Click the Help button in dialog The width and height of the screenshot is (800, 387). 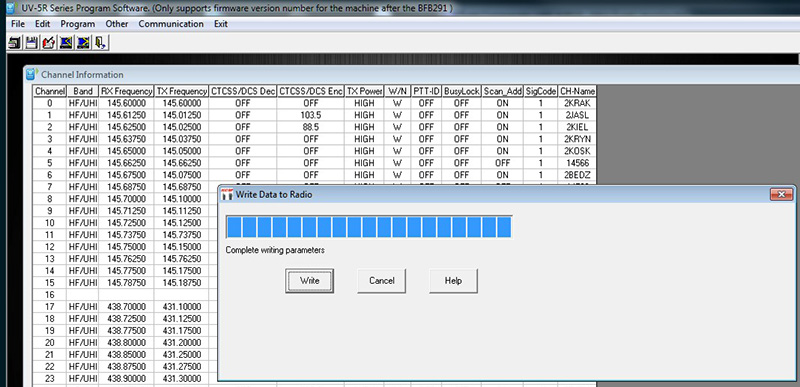tap(453, 281)
